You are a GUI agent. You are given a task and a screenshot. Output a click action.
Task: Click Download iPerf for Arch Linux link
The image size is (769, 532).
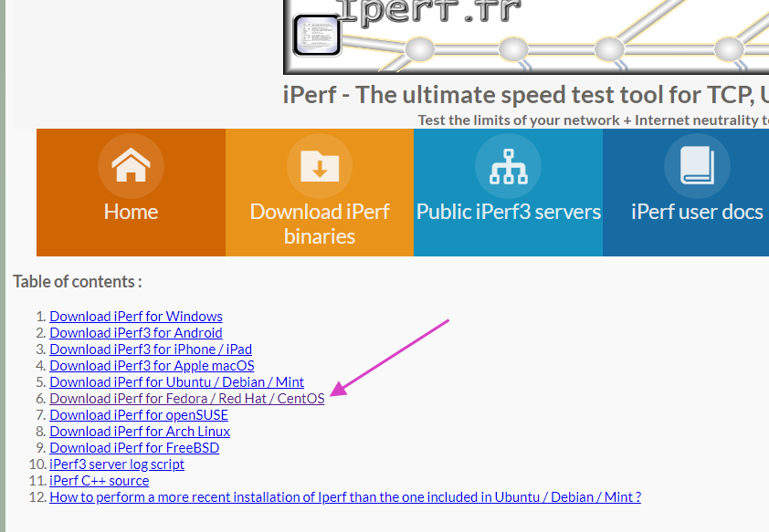coord(139,431)
